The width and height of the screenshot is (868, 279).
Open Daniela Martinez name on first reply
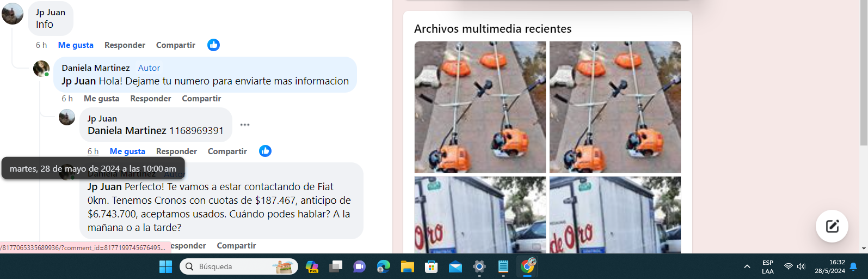pos(96,68)
